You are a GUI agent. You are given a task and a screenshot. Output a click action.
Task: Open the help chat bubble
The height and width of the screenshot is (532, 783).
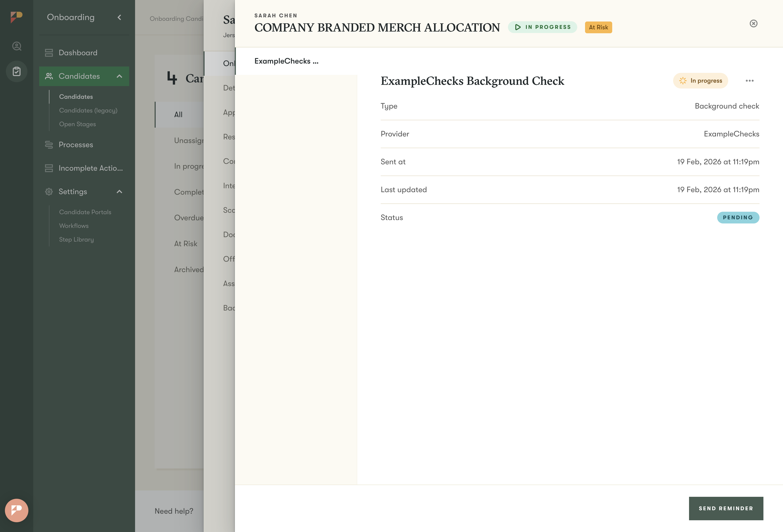tap(16, 510)
